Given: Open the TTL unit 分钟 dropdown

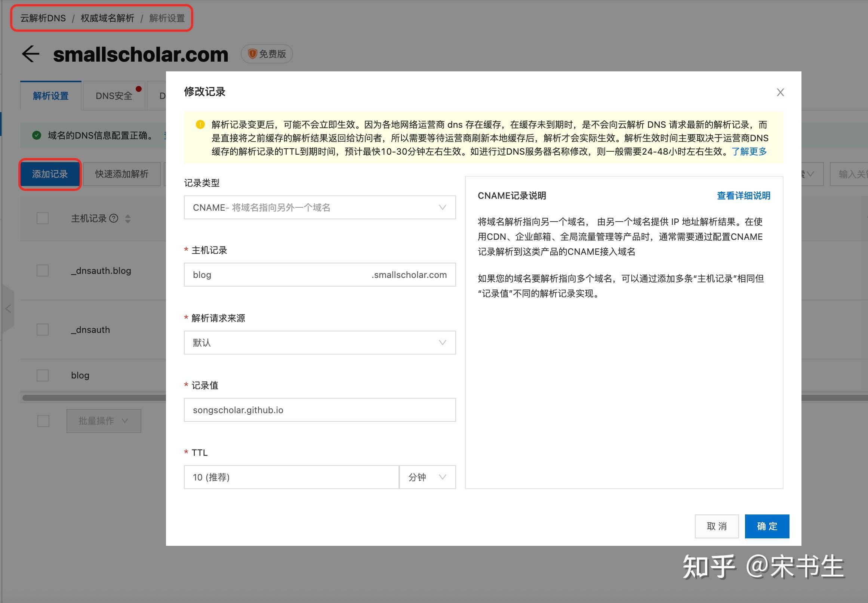Looking at the screenshot, I should click(x=428, y=477).
